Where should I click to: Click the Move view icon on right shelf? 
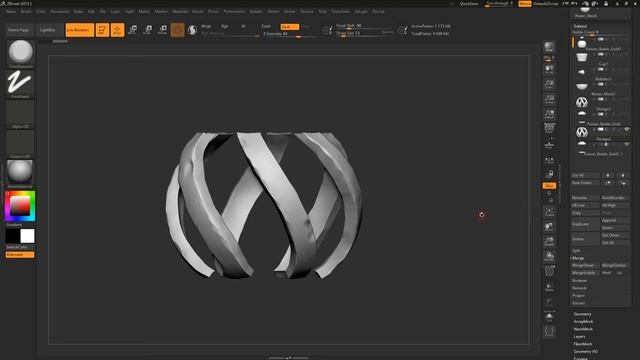pos(549,227)
